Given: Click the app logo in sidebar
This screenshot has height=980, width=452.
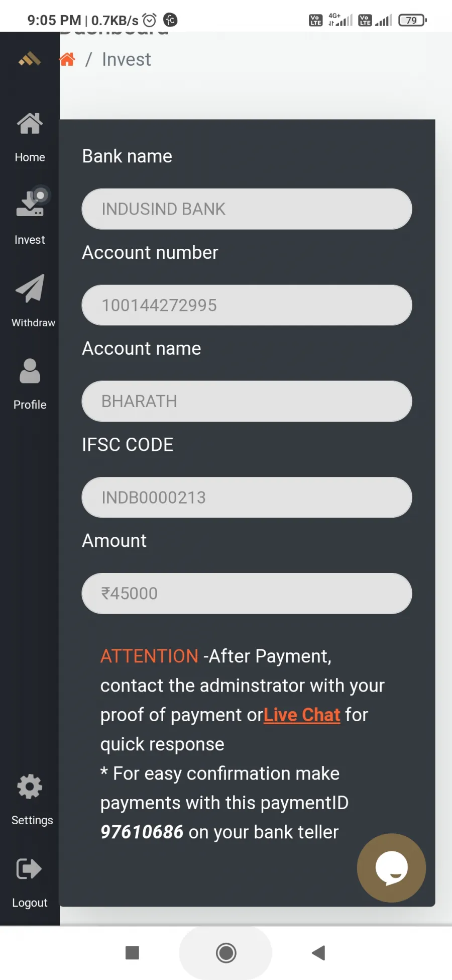Looking at the screenshot, I should pyautogui.click(x=30, y=59).
